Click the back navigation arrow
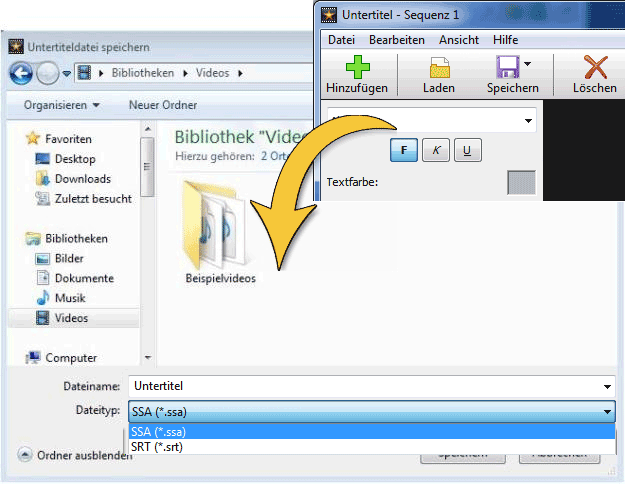 click(21, 74)
